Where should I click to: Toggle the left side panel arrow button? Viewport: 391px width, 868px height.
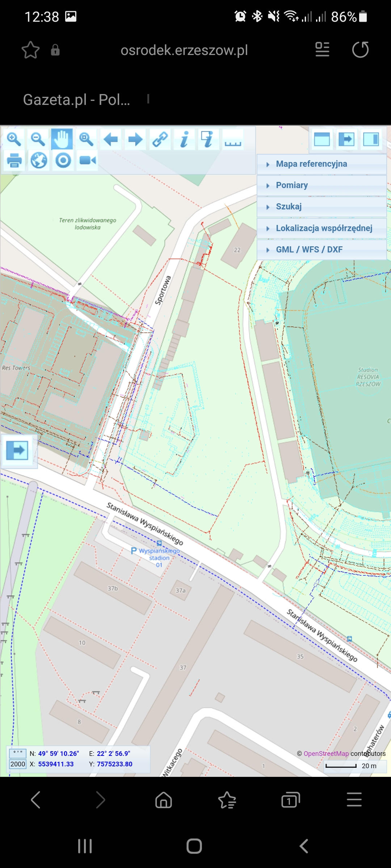click(17, 451)
